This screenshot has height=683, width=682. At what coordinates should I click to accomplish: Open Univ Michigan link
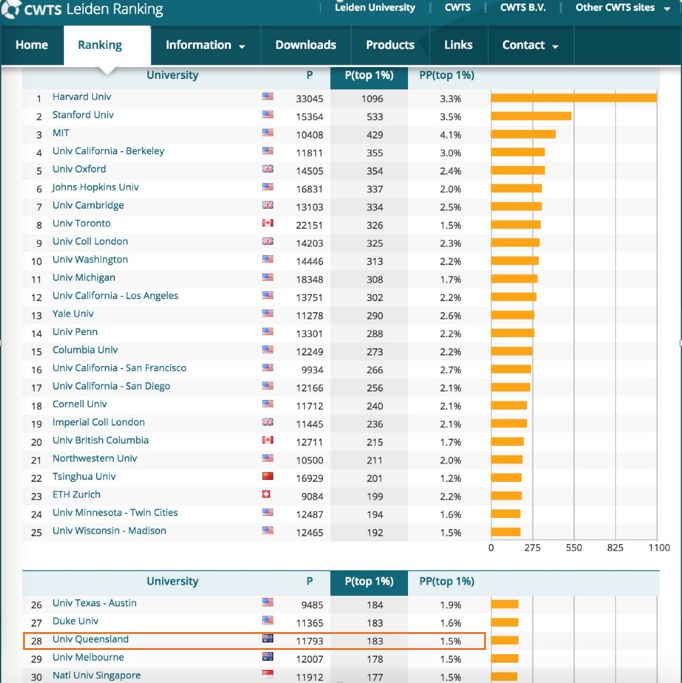pos(84,277)
